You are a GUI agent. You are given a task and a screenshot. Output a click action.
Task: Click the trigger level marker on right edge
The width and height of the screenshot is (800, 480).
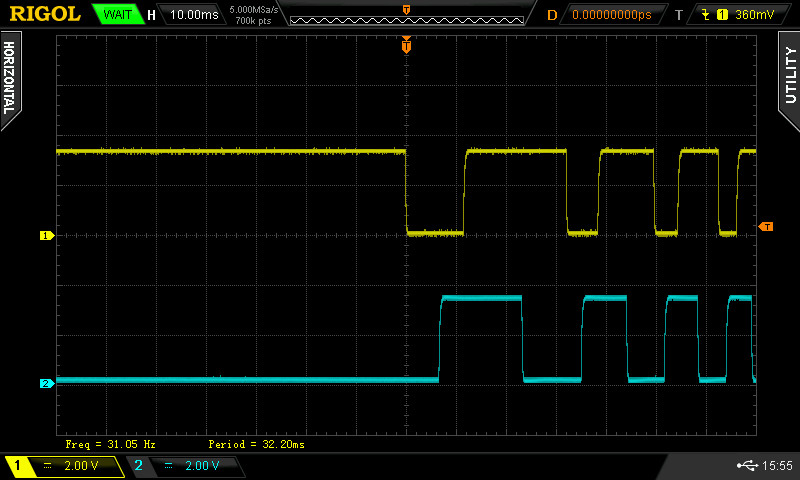(766, 227)
